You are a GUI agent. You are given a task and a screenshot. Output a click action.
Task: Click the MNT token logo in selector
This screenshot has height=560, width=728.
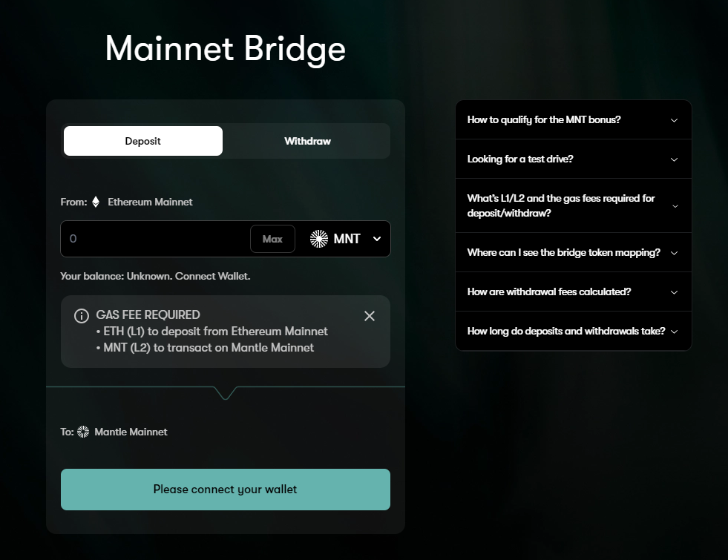(319, 239)
